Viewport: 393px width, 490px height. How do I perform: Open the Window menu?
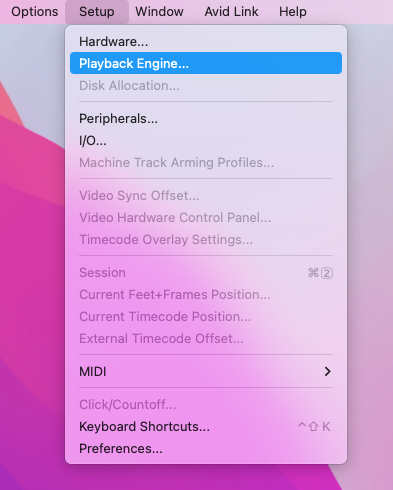[159, 12]
